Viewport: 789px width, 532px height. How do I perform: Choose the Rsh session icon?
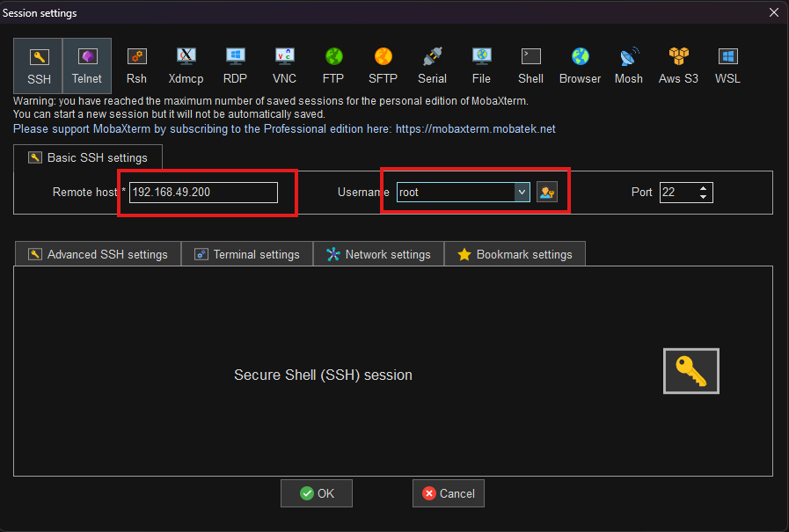[x=136, y=66]
